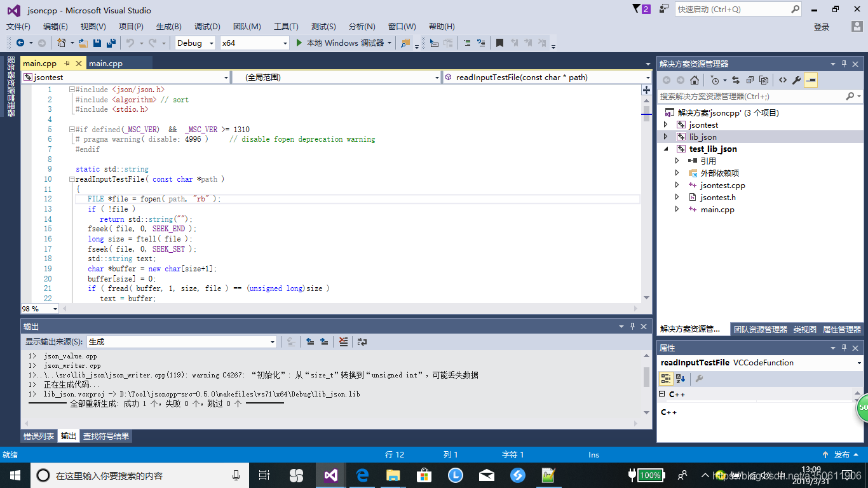Go to previous message in Output panel
Screen dimensions: 868x488
pyautogui.click(x=310, y=342)
